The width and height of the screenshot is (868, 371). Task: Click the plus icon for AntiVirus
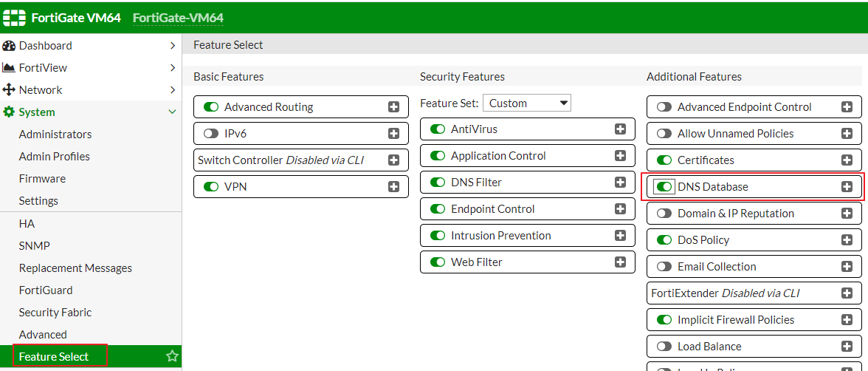coord(620,129)
